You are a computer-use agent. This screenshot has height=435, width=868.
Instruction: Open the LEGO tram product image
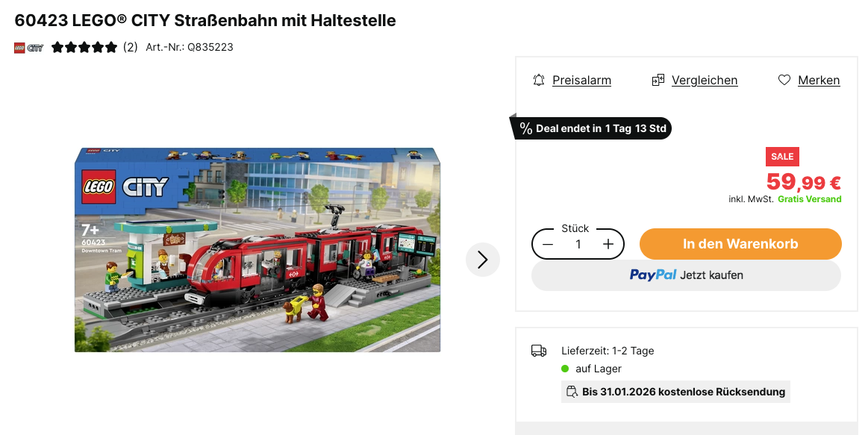pos(257,250)
